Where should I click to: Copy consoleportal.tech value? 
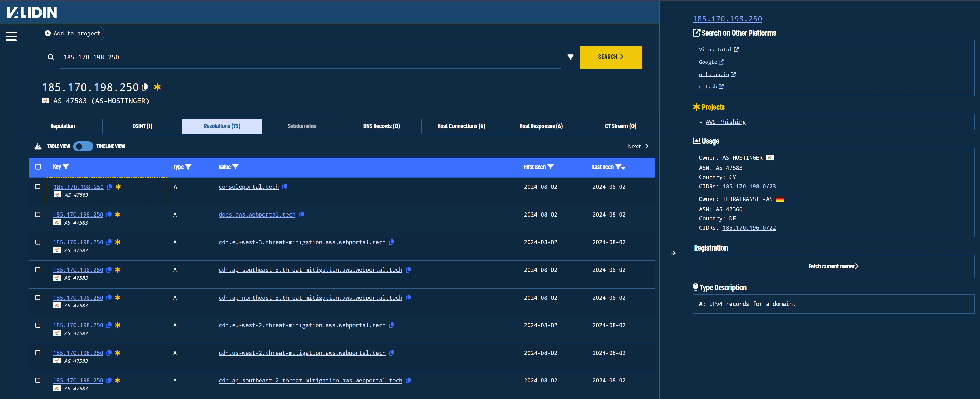click(x=285, y=187)
